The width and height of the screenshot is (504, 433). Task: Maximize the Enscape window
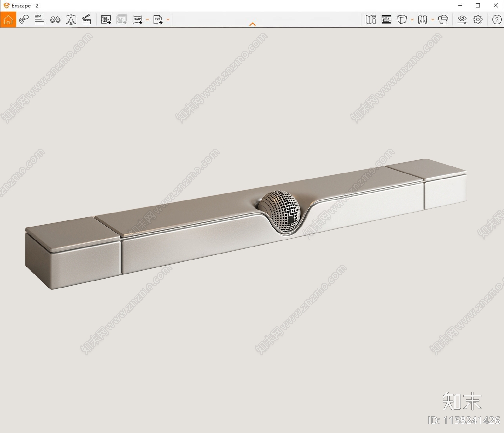coord(478,5)
